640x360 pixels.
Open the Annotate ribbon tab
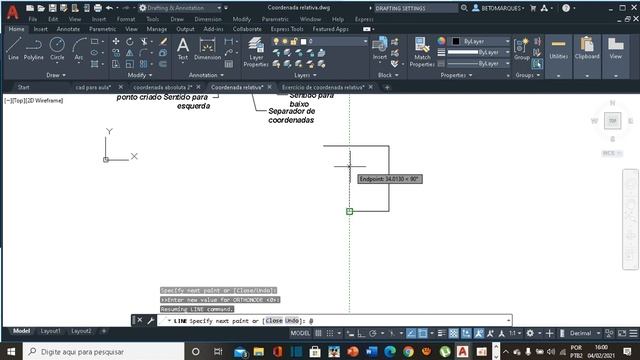(x=68, y=29)
